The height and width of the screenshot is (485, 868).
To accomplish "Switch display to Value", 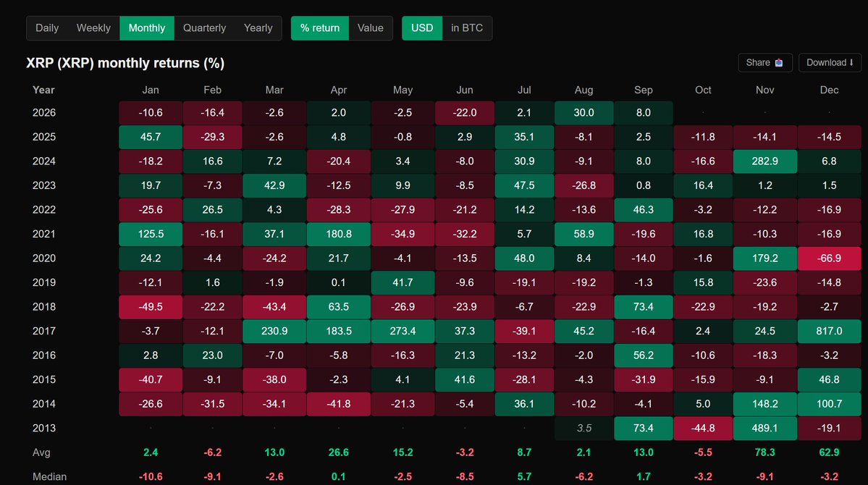I will click(371, 28).
